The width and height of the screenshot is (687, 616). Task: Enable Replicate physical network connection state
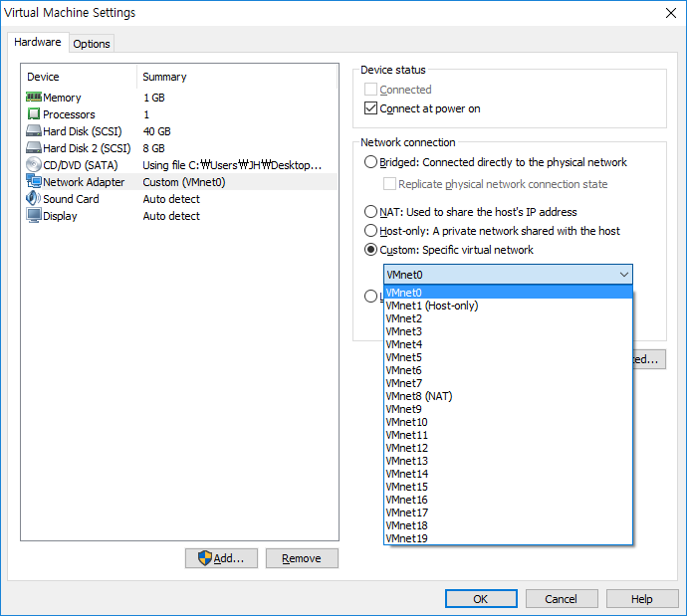(389, 184)
